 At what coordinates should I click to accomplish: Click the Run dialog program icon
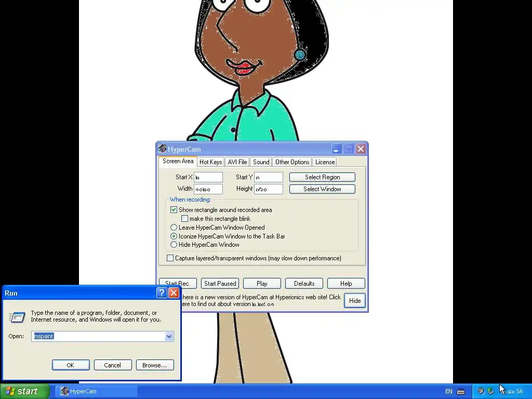tap(17, 317)
